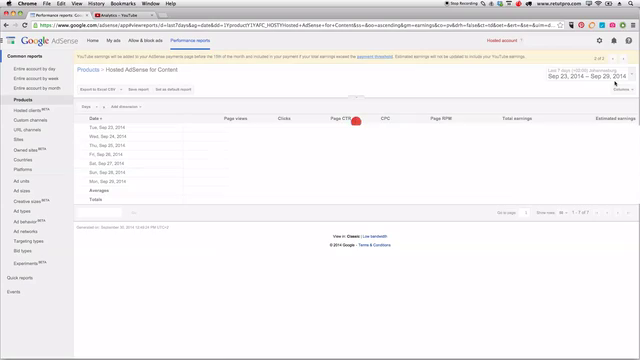Open the Quick reports section
Screen dimensions: 640x360
click(20, 278)
